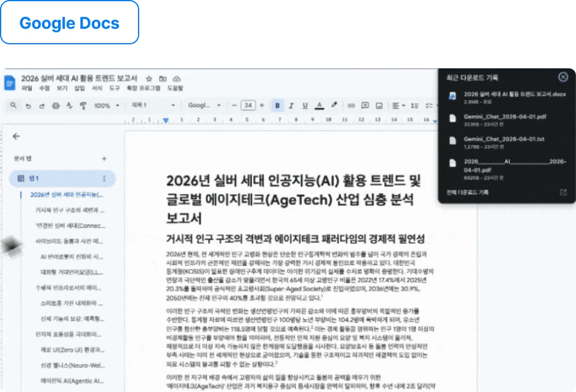The height and width of the screenshot is (392, 576).
Task: Open the 수정 menu
Action: 44,88
